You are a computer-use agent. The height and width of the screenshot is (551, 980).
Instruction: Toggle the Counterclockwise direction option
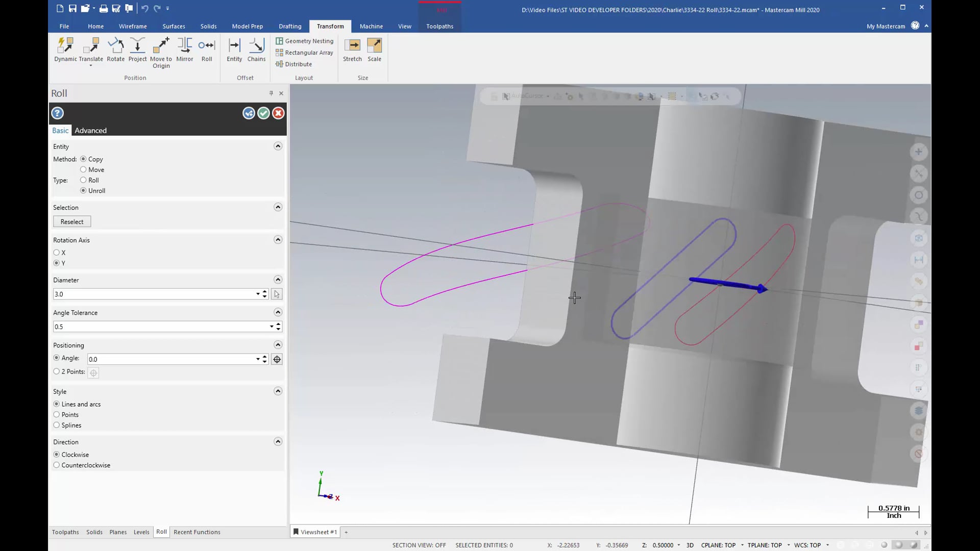coord(56,465)
